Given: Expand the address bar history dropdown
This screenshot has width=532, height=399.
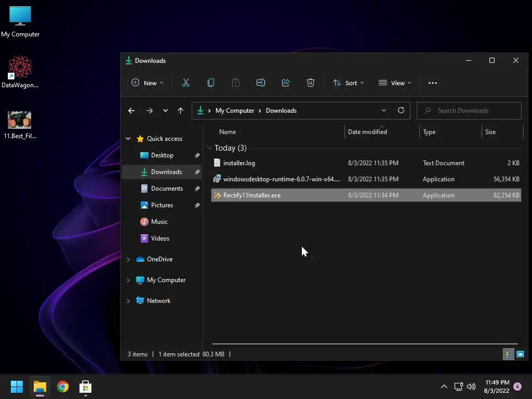Looking at the screenshot, I should (x=384, y=110).
